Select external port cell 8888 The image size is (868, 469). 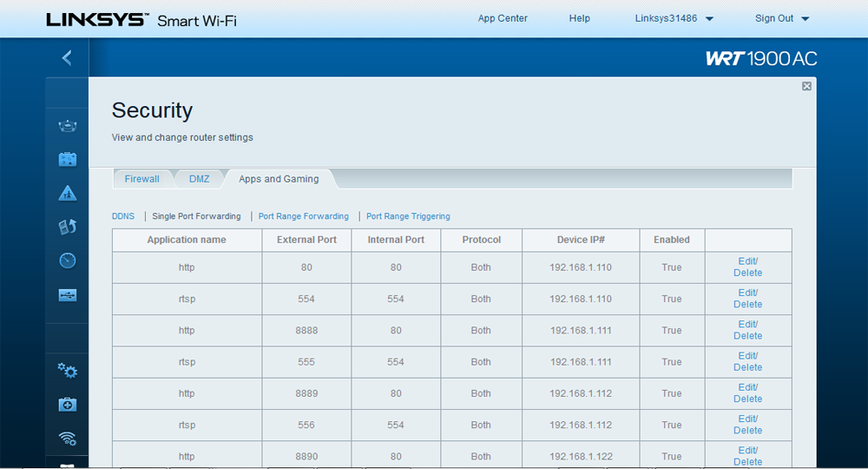[x=306, y=331]
